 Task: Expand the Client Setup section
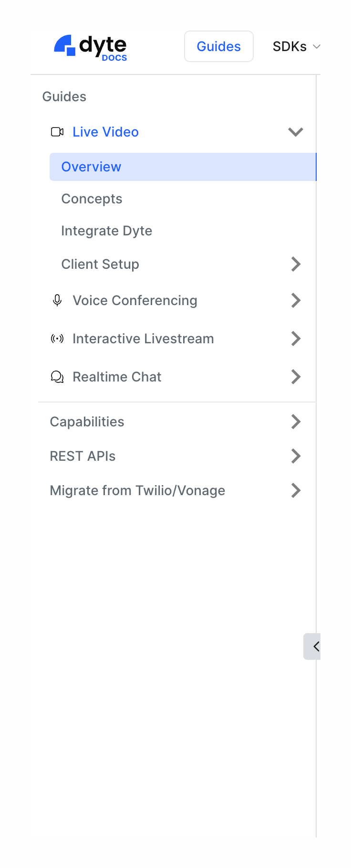point(295,264)
